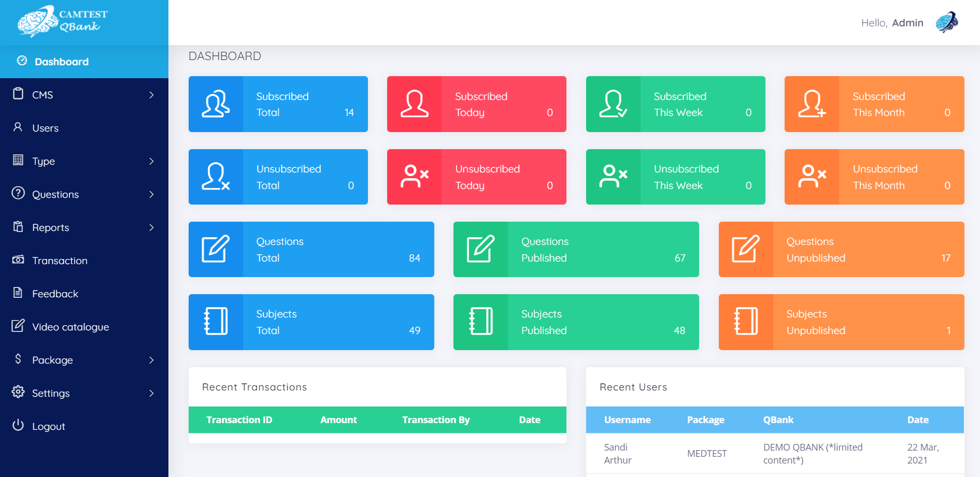Click the Unsubscribed Today user-x icon

414,177
